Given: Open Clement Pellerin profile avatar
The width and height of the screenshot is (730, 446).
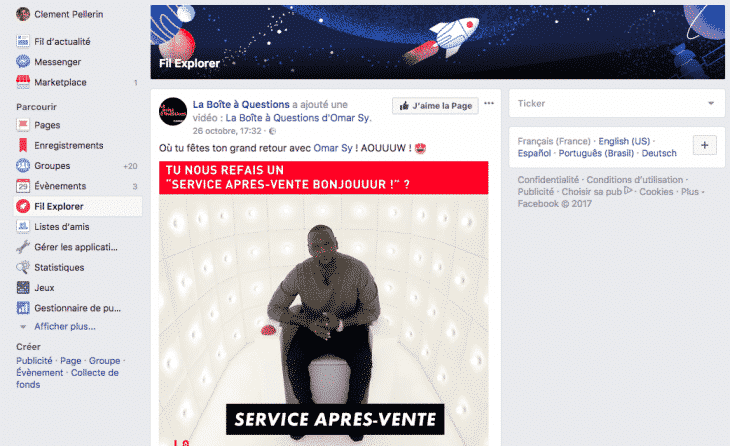Looking at the screenshot, I should (x=23, y=14).
